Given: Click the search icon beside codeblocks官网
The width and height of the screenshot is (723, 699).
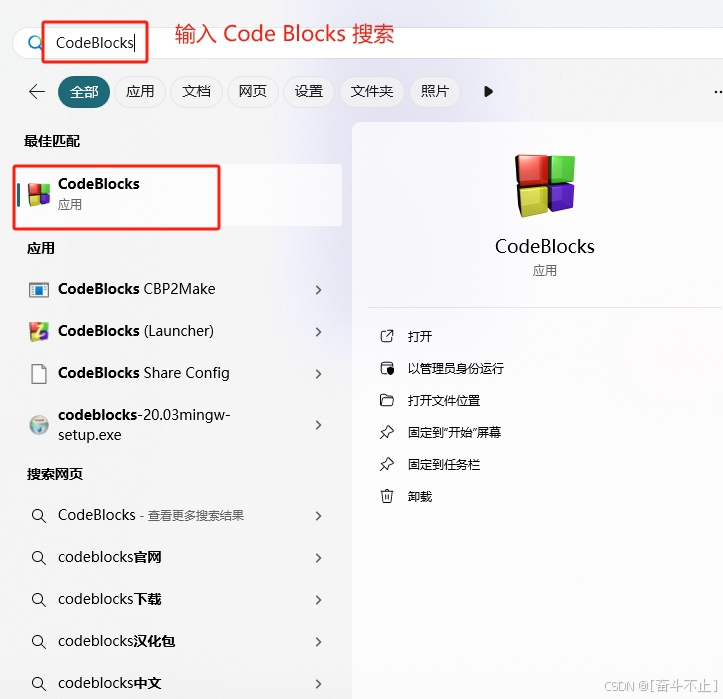Looking at the screenshot, I should point(39,558).
